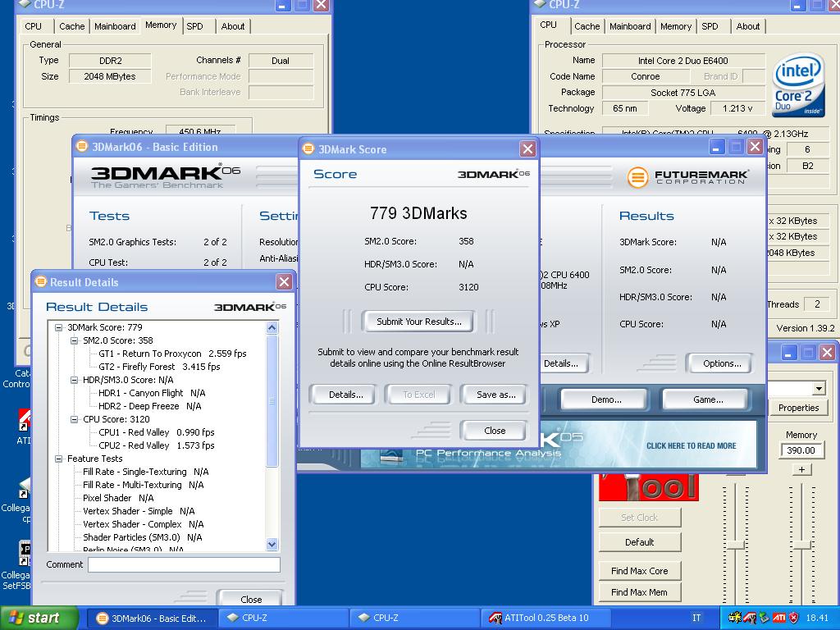Collapse the HDR/SM3.0 Score: N/A node

[75, 380]
